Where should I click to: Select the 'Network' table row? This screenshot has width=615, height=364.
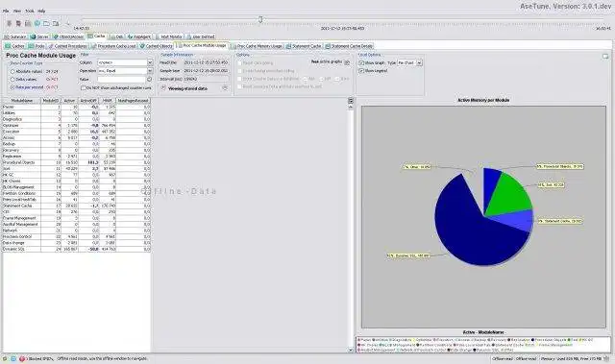coord(77,231)
